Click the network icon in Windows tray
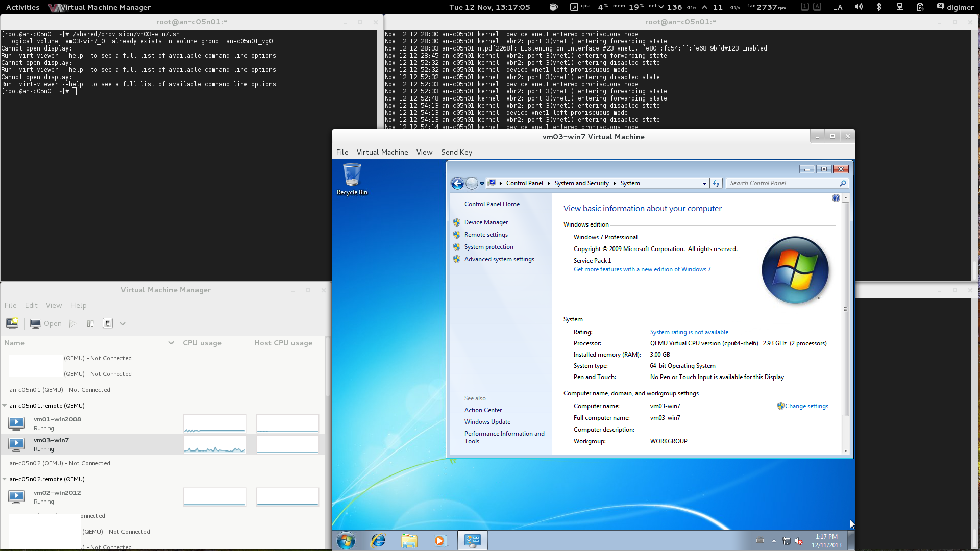980x551 pixels. 786,541
